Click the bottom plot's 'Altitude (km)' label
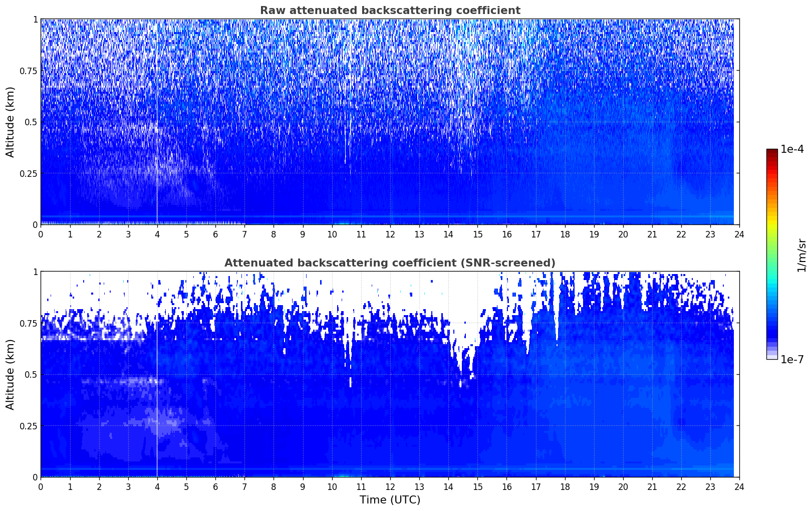This screenshot has height=511, width=812. pos(11,374)
